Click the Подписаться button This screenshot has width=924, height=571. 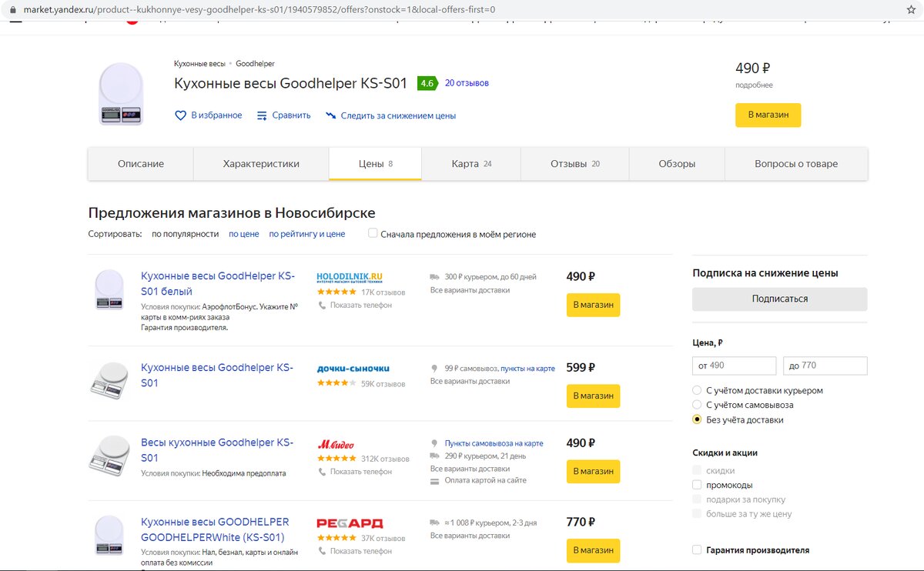(x=780, y=299)
